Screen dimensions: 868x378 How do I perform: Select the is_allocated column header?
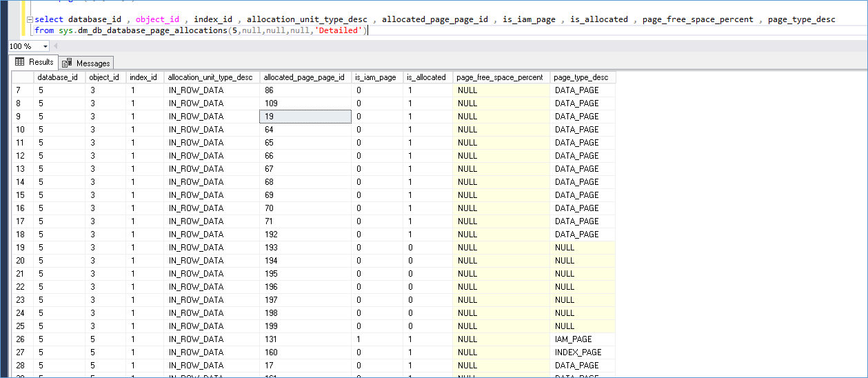pos(427,77)
